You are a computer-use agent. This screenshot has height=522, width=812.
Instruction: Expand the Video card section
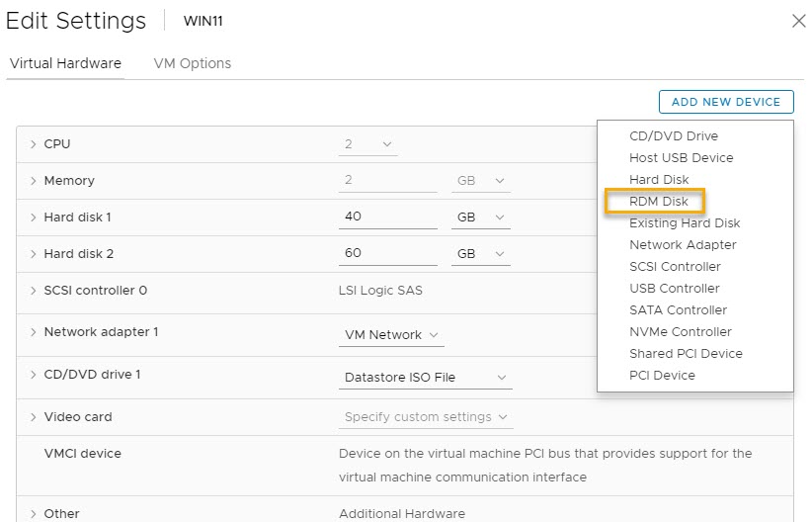(34, 417)
